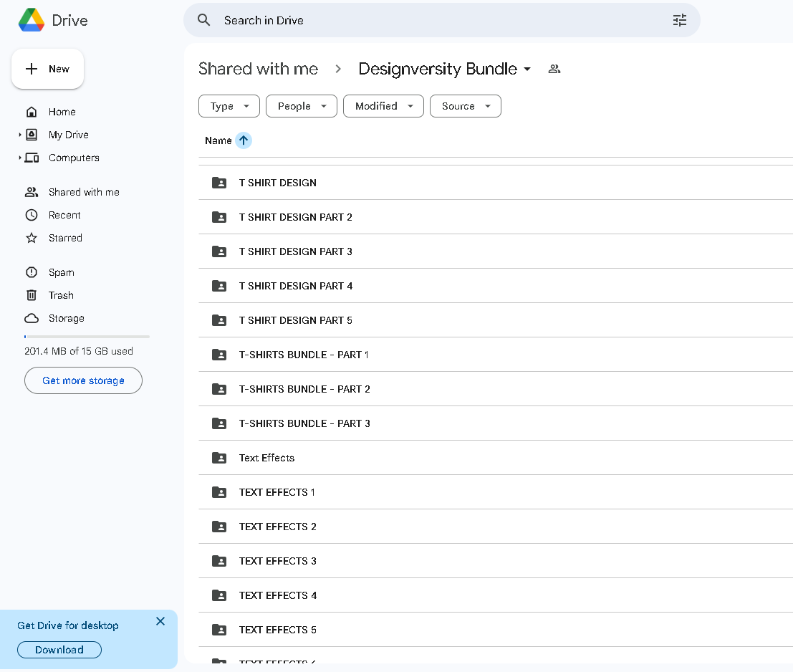Open the Modified filter dropdown
Viewport: 793px width, 672px height.
pyautogui.click(x=383, y=106)
